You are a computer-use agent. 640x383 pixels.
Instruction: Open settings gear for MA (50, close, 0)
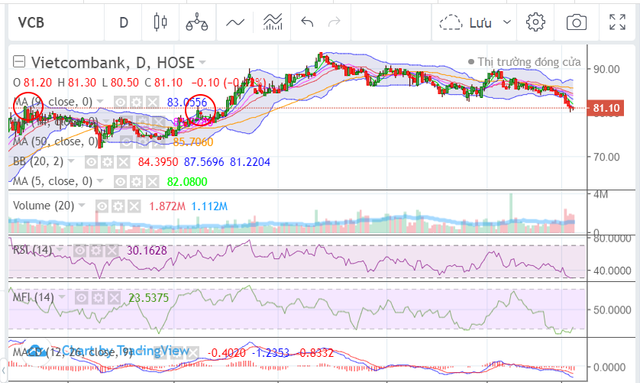(x=142, y=142)
